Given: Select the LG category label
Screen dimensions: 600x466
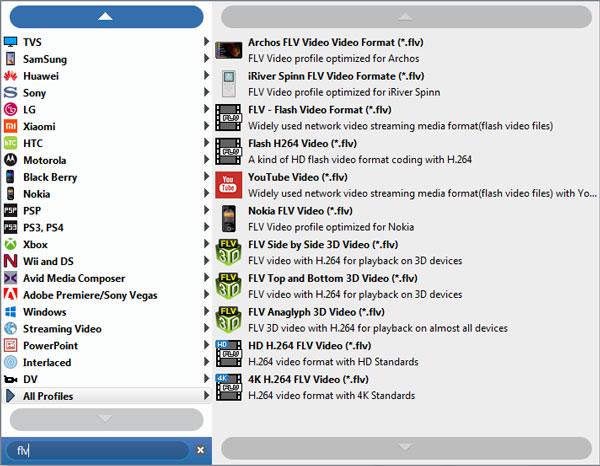Looking at the screenshot, I should point(29,110).
